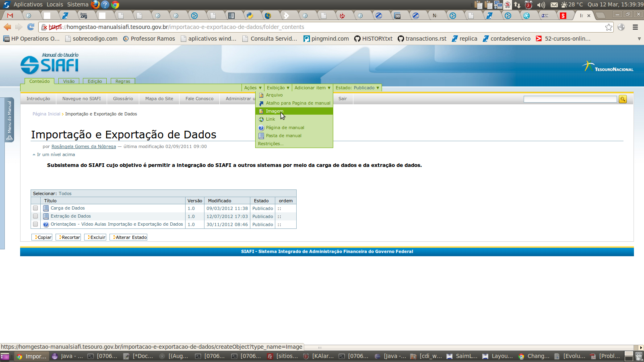Click the bookmark star in address bar

609,27
